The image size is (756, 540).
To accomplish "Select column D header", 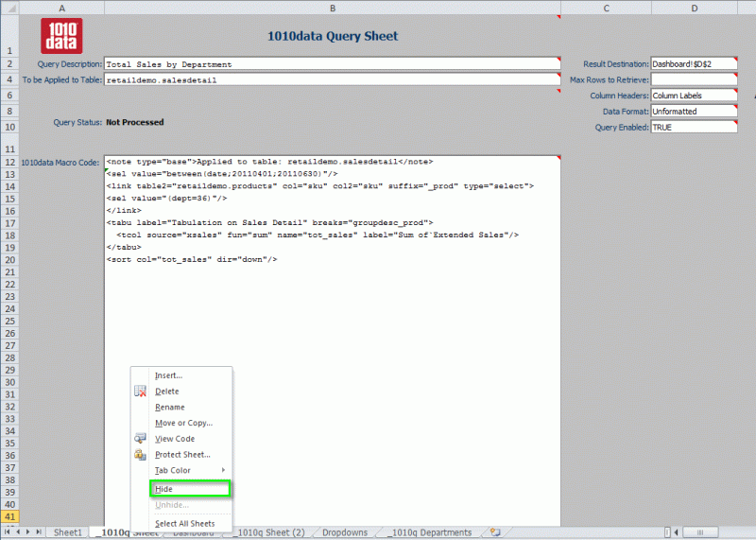I will click(x=694, y=8).
